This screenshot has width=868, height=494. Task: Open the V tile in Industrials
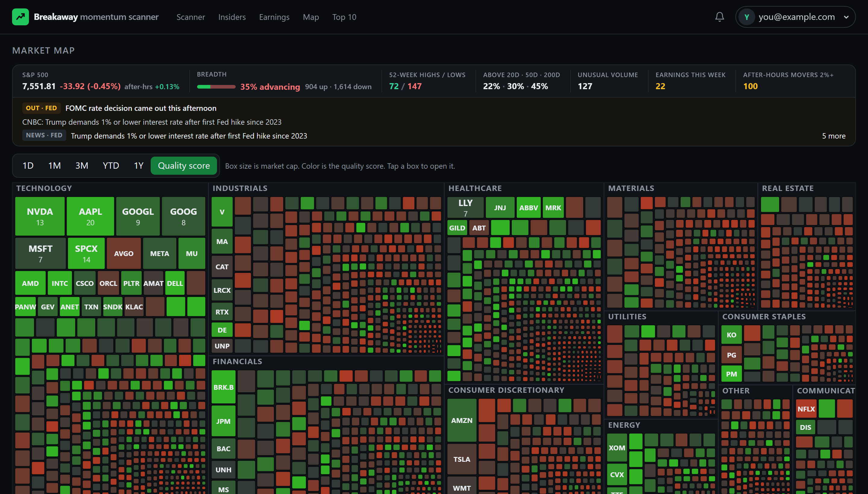pyautogui.click(x=222, y=212)
